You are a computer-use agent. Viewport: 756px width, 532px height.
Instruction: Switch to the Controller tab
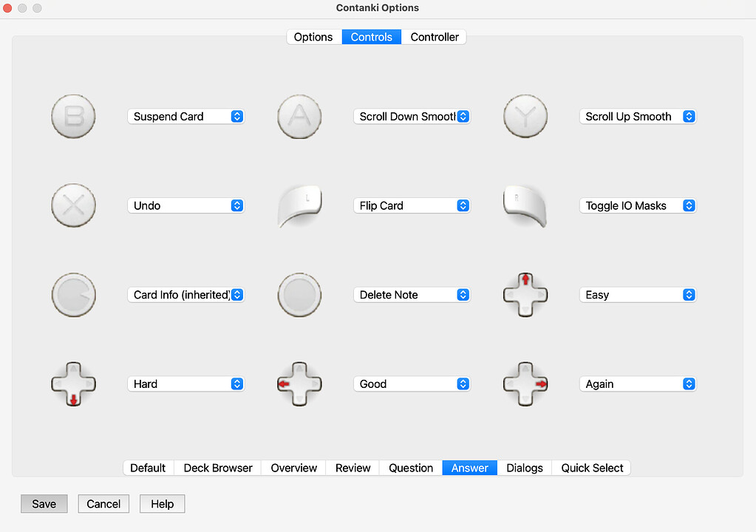[x=434, y=36]
